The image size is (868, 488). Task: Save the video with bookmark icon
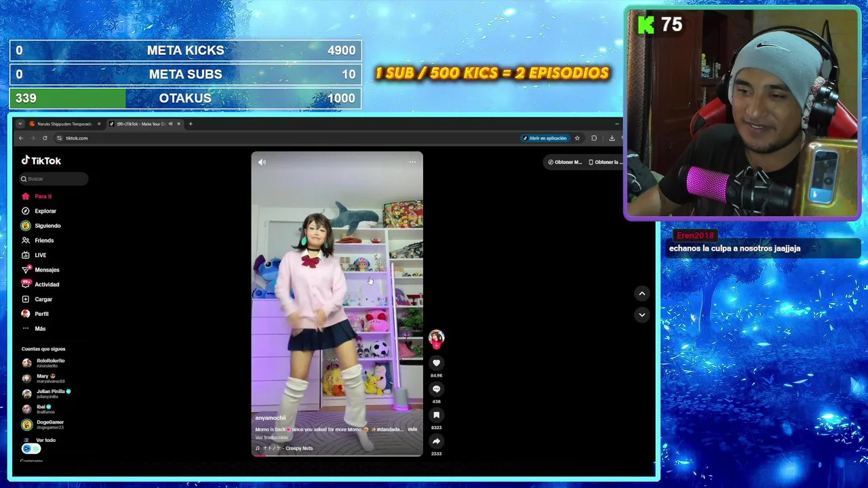click(436, 415)
